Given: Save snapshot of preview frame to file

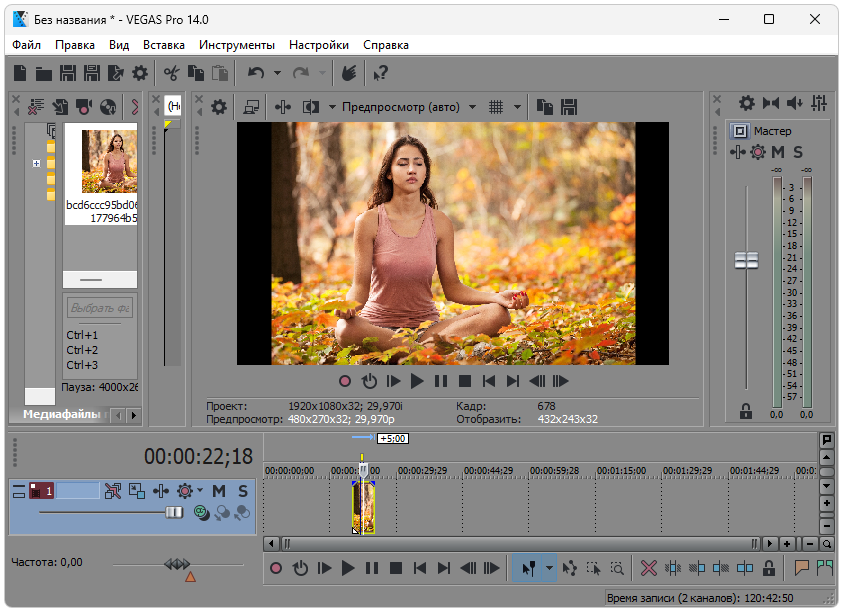Looking at the screenshot, I should pyautogui.click(x=569, y=106).
